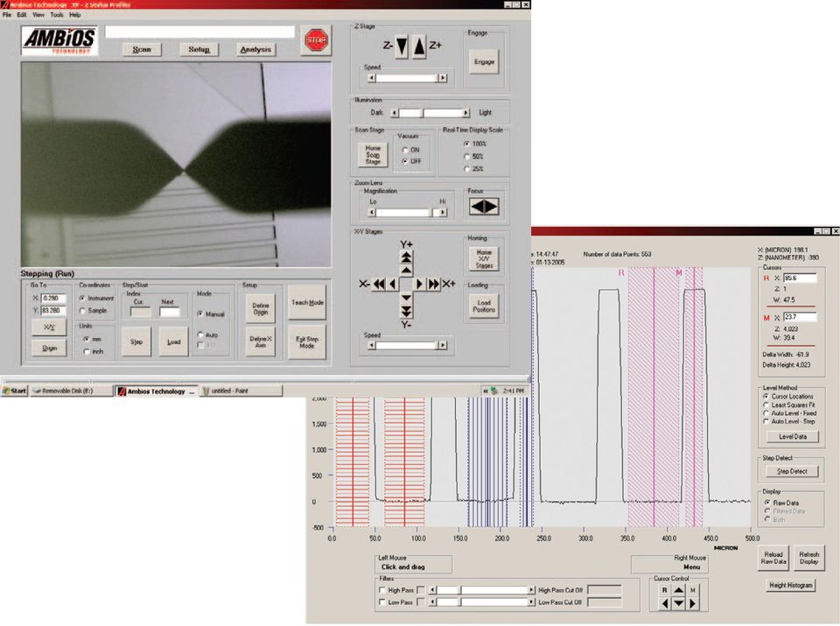Viewport: 840px width, 626px height.
Task: Switch to the Analysis tab button
Action: (x=255, y=49)
